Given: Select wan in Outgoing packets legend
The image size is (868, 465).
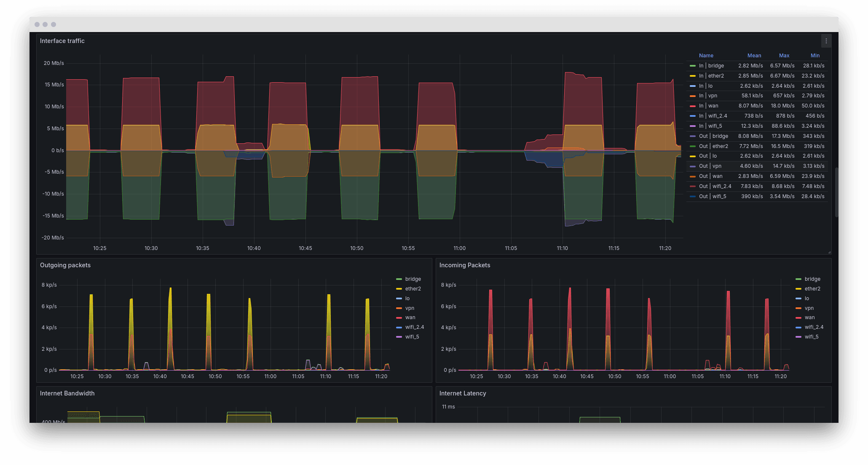Looking at the screenshot, I should [x=410, y=317].
